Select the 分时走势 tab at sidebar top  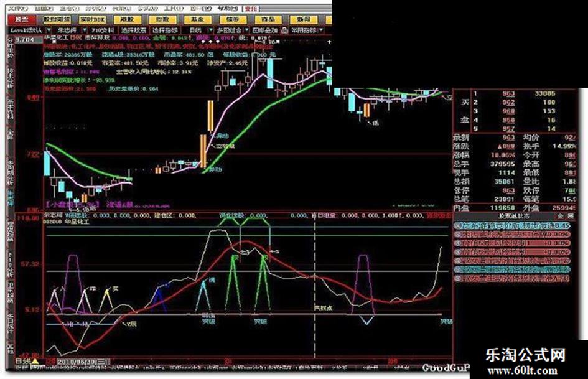[10, 49]
